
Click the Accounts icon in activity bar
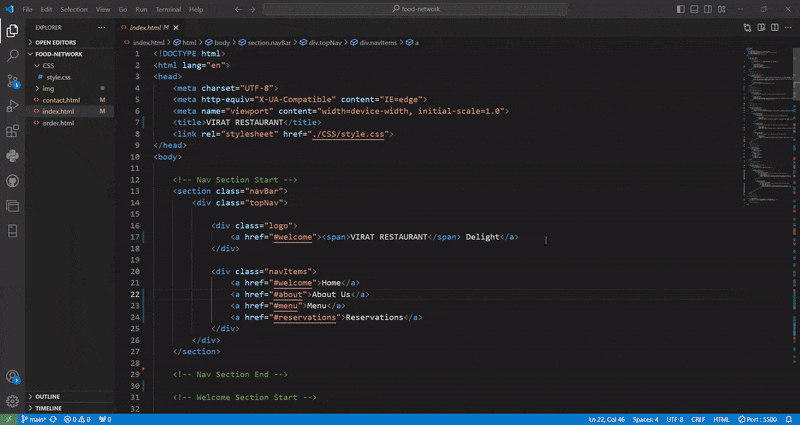coord(13,377)
